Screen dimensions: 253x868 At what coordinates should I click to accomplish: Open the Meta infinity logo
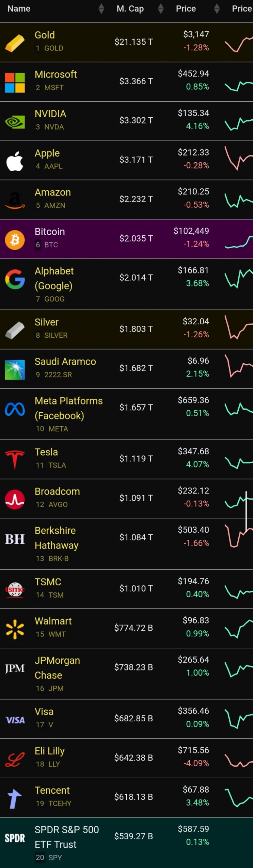pyautogui.click(x=15, y=409)
